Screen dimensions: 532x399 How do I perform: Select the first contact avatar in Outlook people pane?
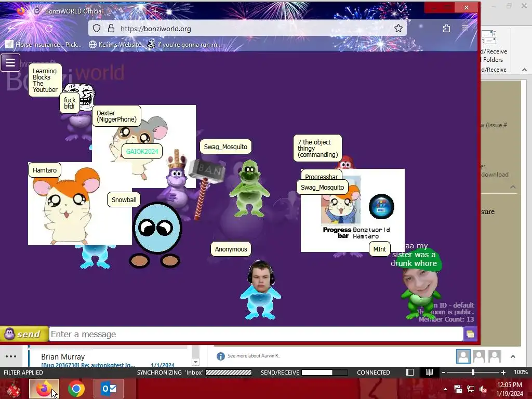[x=463, y=356]
